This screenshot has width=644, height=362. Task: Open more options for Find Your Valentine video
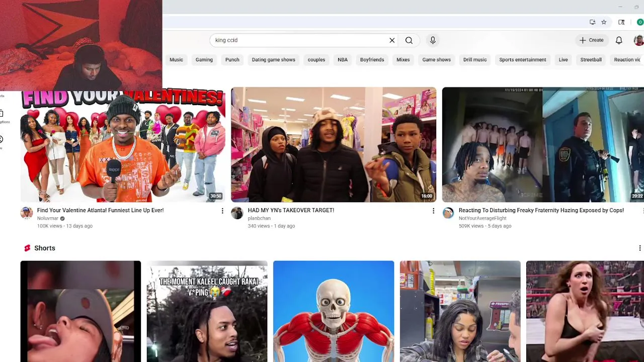[x=222, y=211]
